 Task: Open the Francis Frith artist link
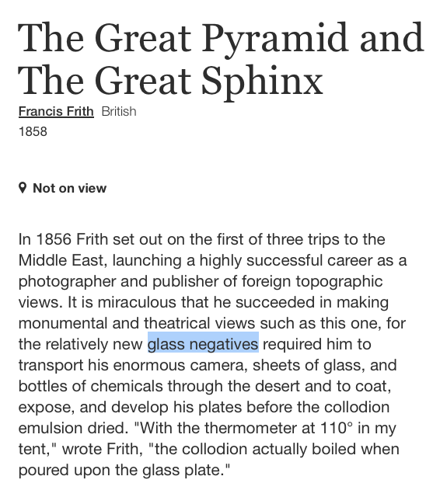pos(56,112)
